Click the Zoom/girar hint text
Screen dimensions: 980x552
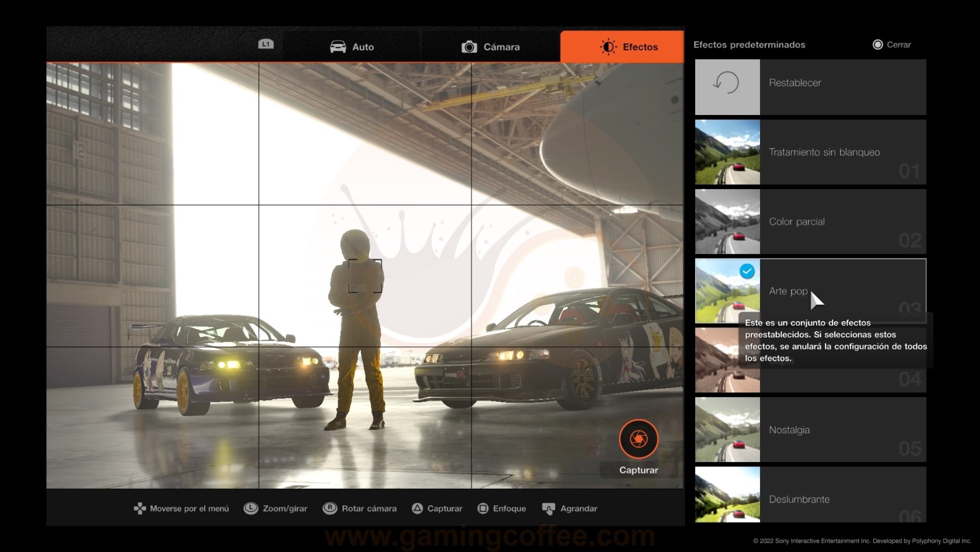coord(285,508)
